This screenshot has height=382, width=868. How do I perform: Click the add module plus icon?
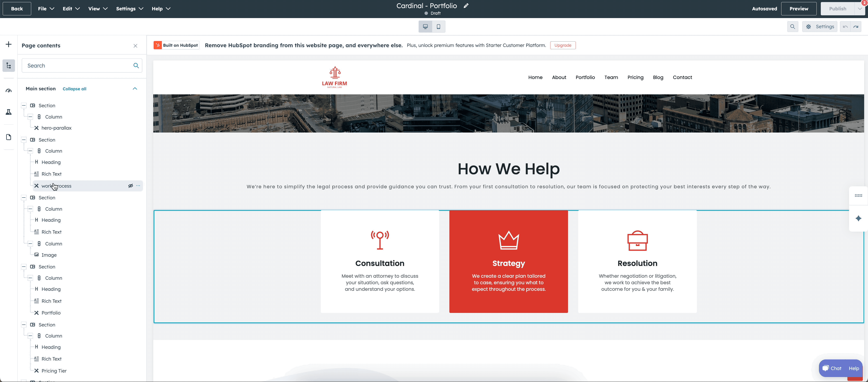pos(8,44)
